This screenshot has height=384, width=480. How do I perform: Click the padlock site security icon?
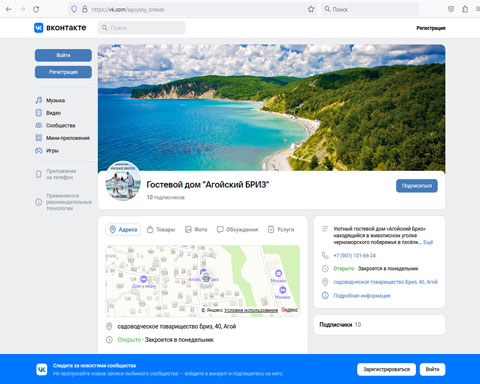coord(85,9)
